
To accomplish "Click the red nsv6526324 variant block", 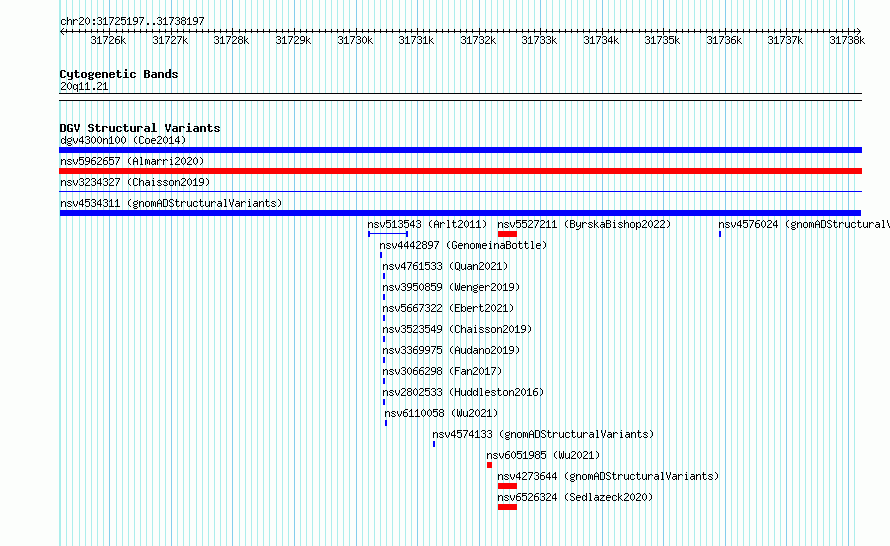I will pyautogui.click(x=507, y=507).
